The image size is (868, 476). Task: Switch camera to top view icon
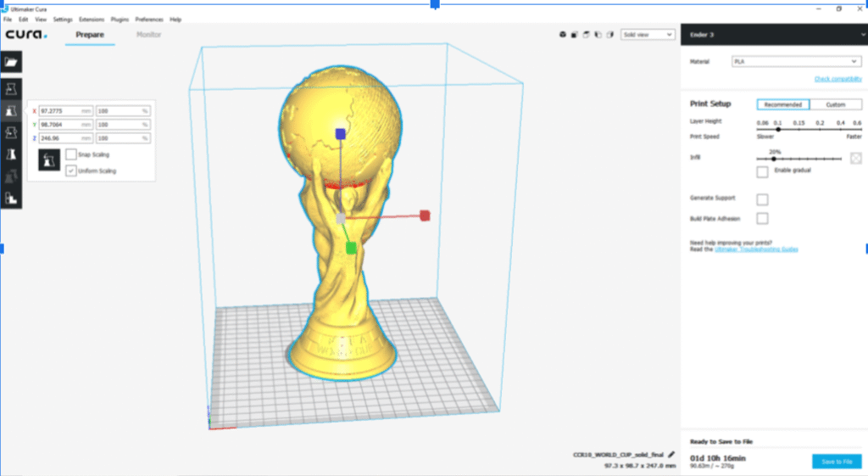[587, 34]
